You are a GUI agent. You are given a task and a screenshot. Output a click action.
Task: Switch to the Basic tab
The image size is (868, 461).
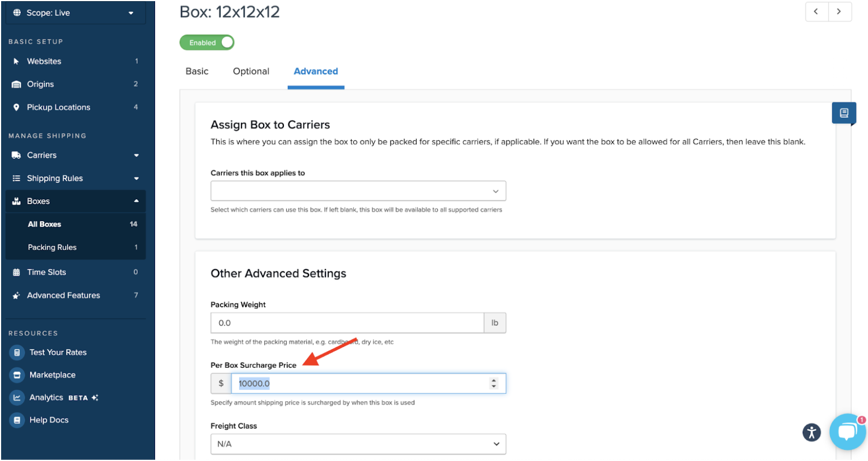click(x=197, y=72)
